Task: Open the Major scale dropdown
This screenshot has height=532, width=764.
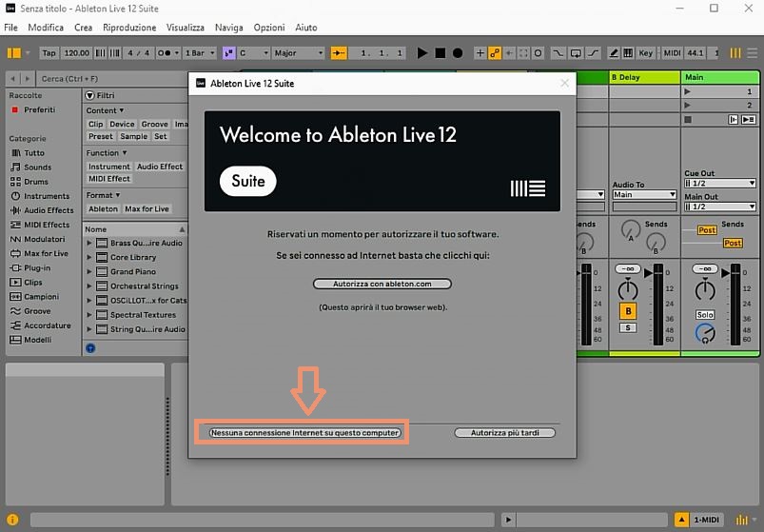Action: point(299,53)
